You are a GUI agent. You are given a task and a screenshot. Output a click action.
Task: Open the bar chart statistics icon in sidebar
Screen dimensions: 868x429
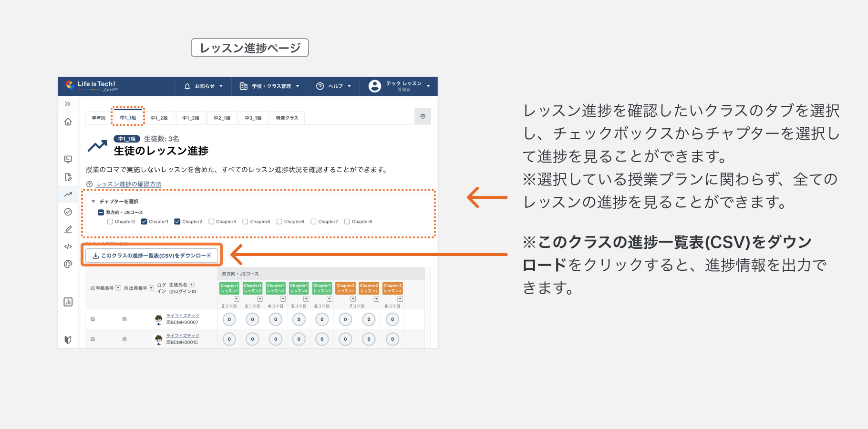(x=68, y=302)
